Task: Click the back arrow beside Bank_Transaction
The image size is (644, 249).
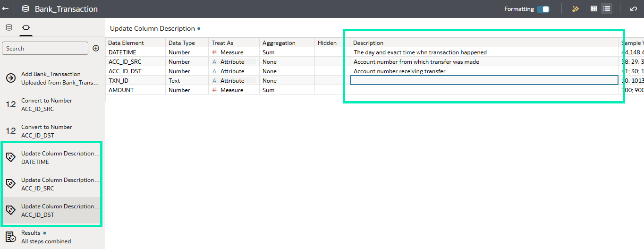Action: (6, 9)
